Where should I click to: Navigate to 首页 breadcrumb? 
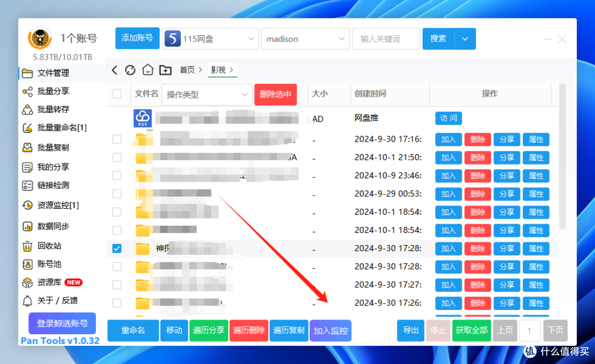[x=187, y=70]
